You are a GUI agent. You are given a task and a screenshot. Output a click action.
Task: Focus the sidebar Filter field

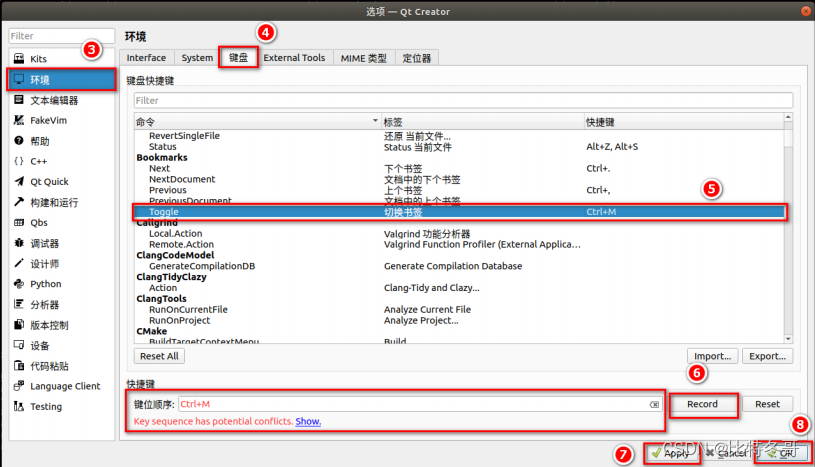(x=61, y=36)
